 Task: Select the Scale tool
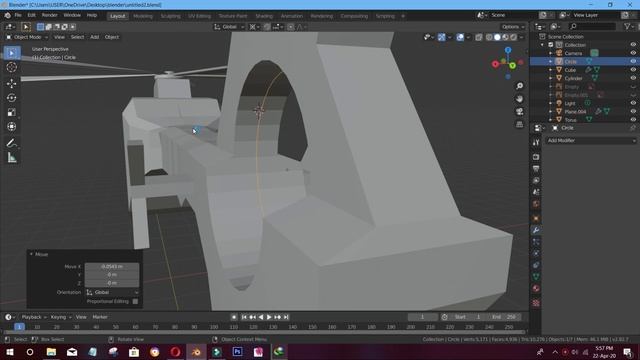(x=11, y=112)
